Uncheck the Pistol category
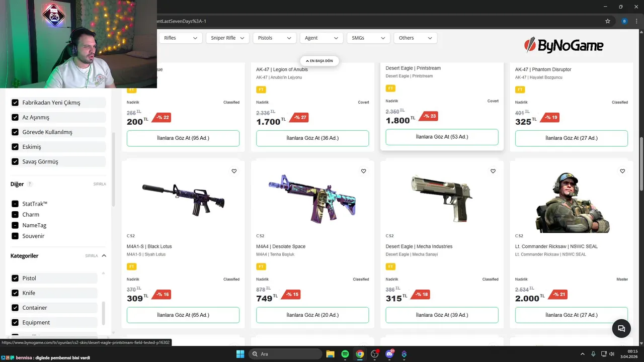This screenshot has height=362, width=644. pos(15,278)
